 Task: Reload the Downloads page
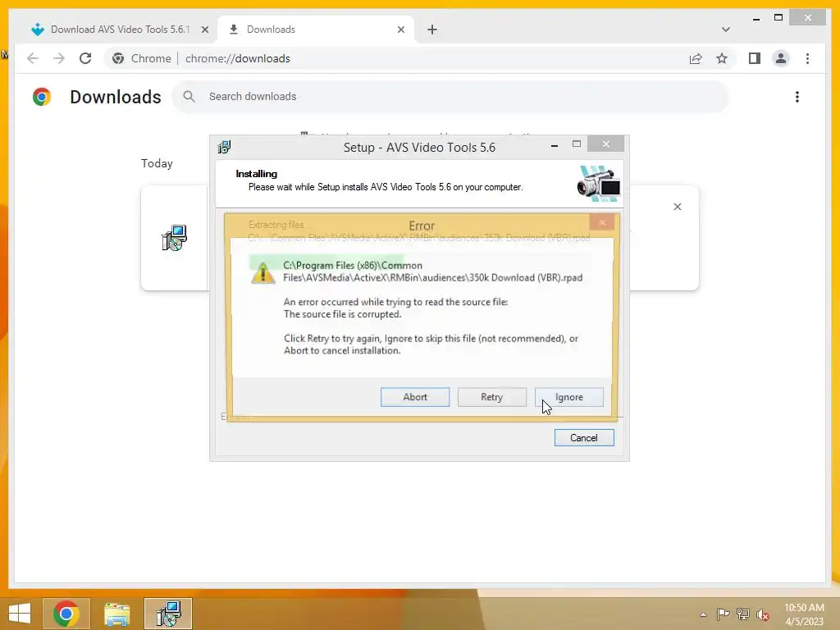click(85, 58)
